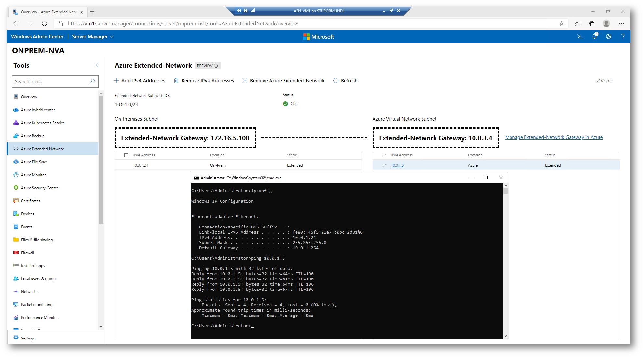Open Firewall tool
The width and height of the screenshot is (644, 358).
click(x=53, y=253)
